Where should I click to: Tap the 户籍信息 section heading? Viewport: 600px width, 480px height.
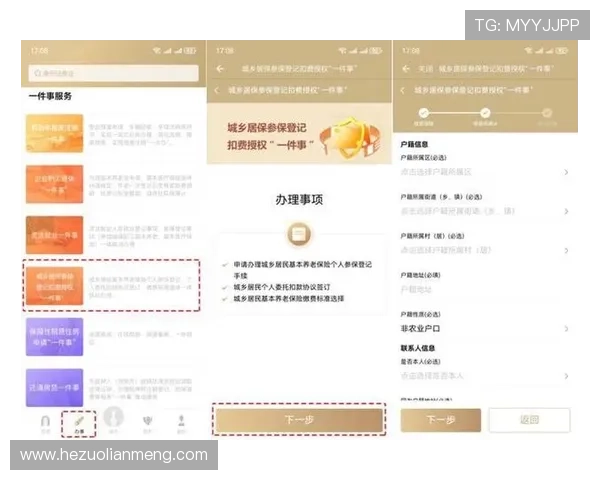click(414, 144)
